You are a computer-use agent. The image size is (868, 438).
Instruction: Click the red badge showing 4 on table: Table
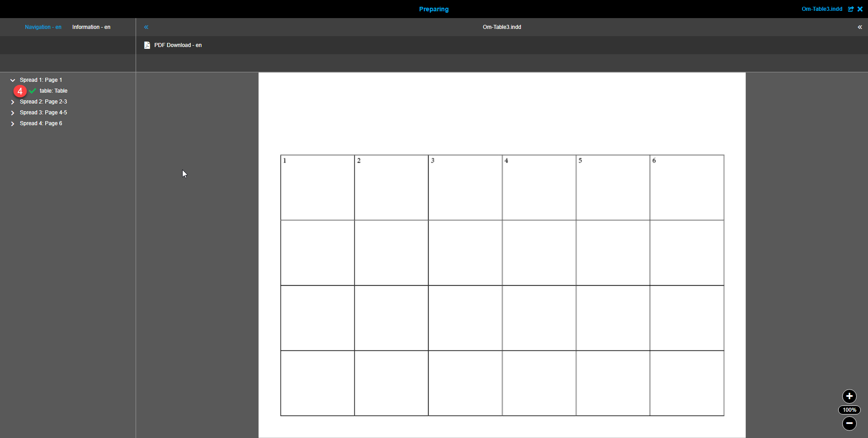(x=19, y=91)
